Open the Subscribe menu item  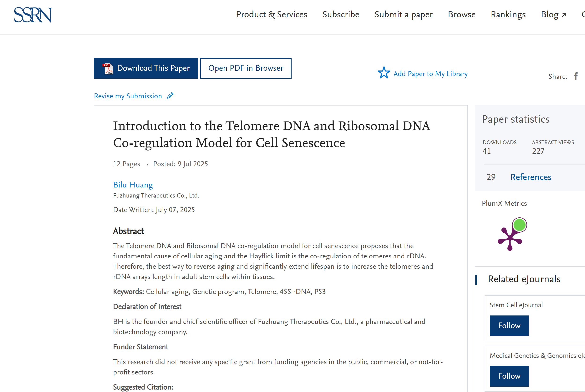341,15
